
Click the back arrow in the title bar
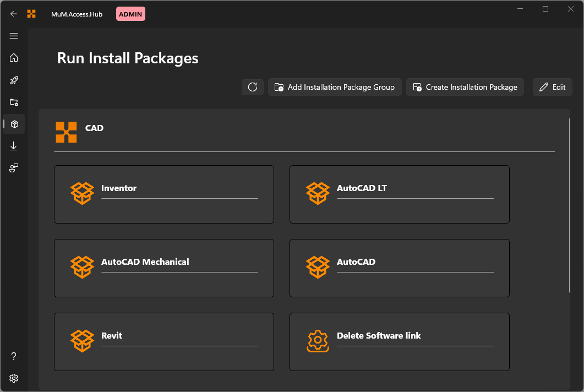pos(14,14)
